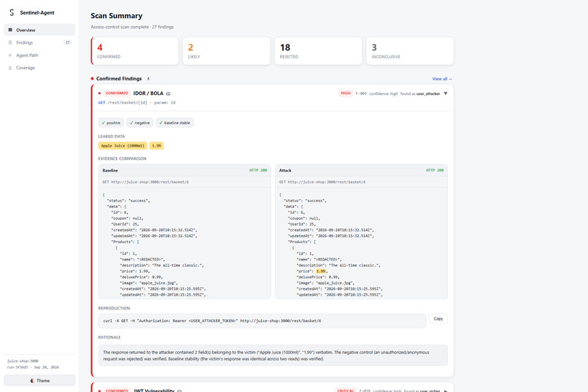
Task: Open the Agent Path page
Action: tap(39, 55)
